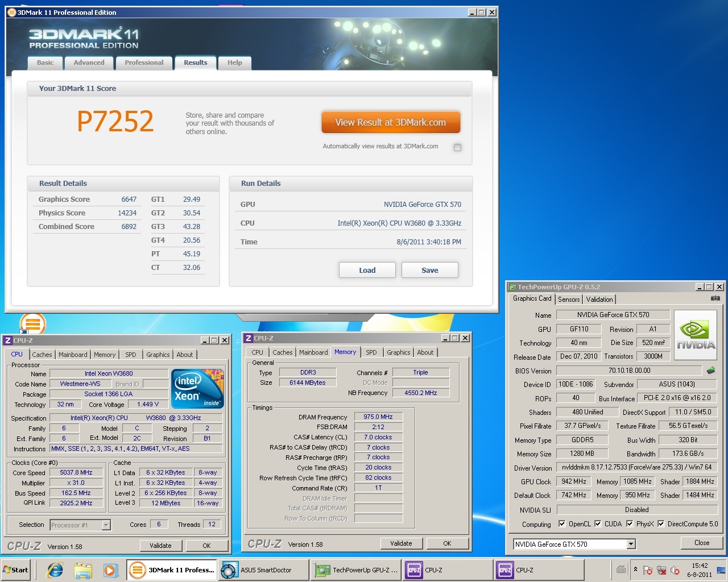Switch to the first CPU-Z taskbar button
The image size is (728, 582).
(x=448, y=570)
